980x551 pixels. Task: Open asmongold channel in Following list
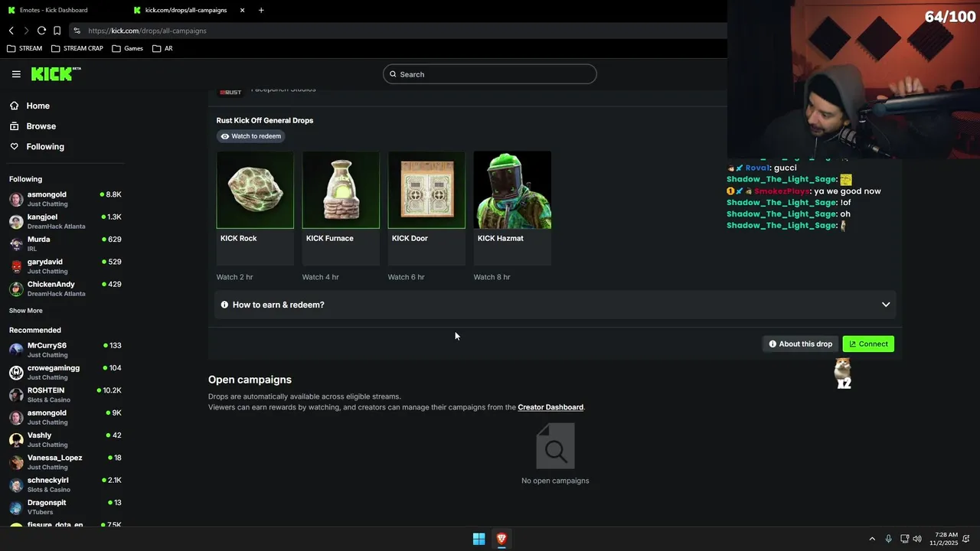65,199
